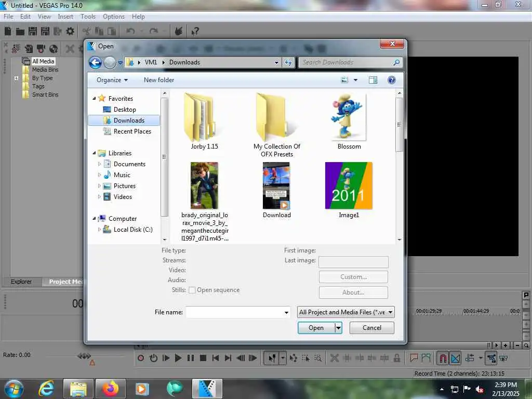Click Go to Start in transport bar
Viewport: 532px width, 399px height.
(216, 358)
